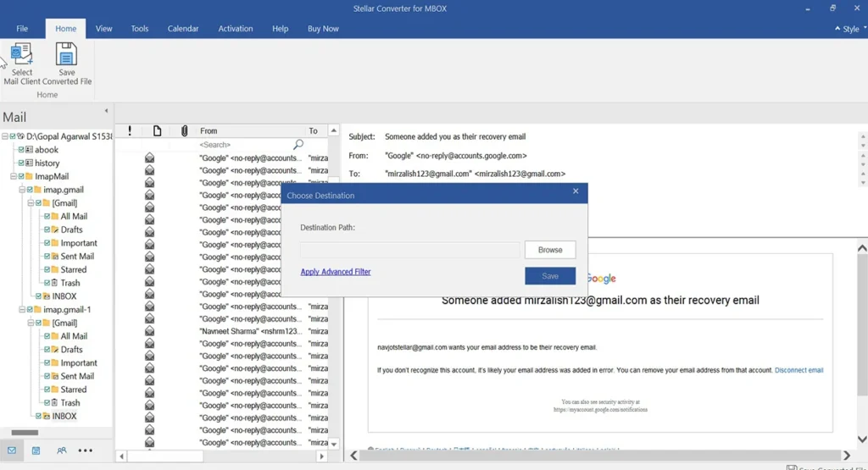The width and height of the screenshot is (868, 470).
Task: Click the preview pane scroll-right arrow
Action: coord(847,455)
